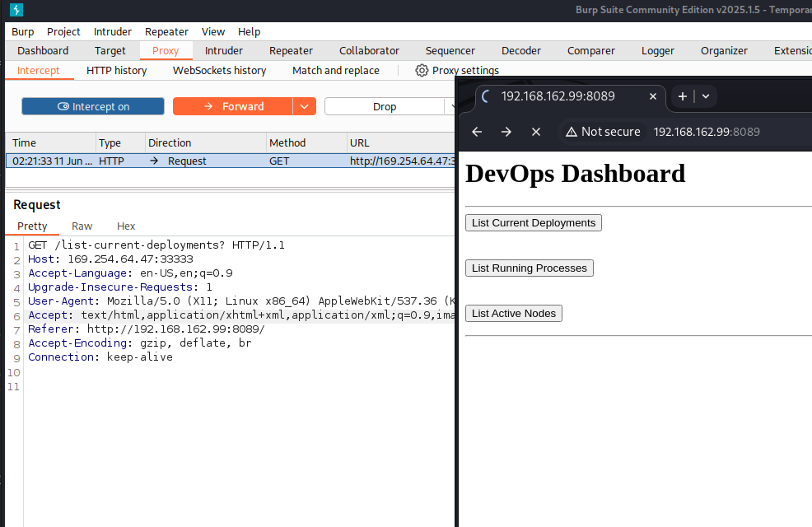Click the Upgrade-Insecure-Requests header line

coord(120,287)
